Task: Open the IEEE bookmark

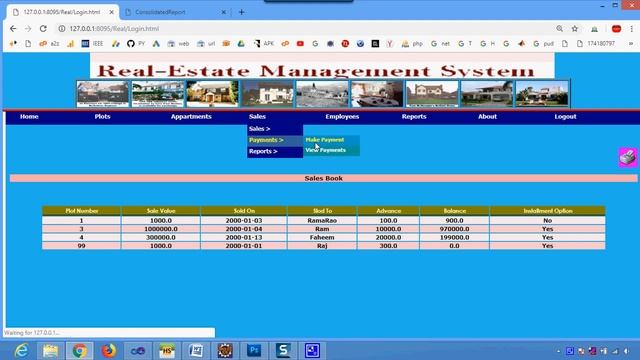Action: [92, 43]
